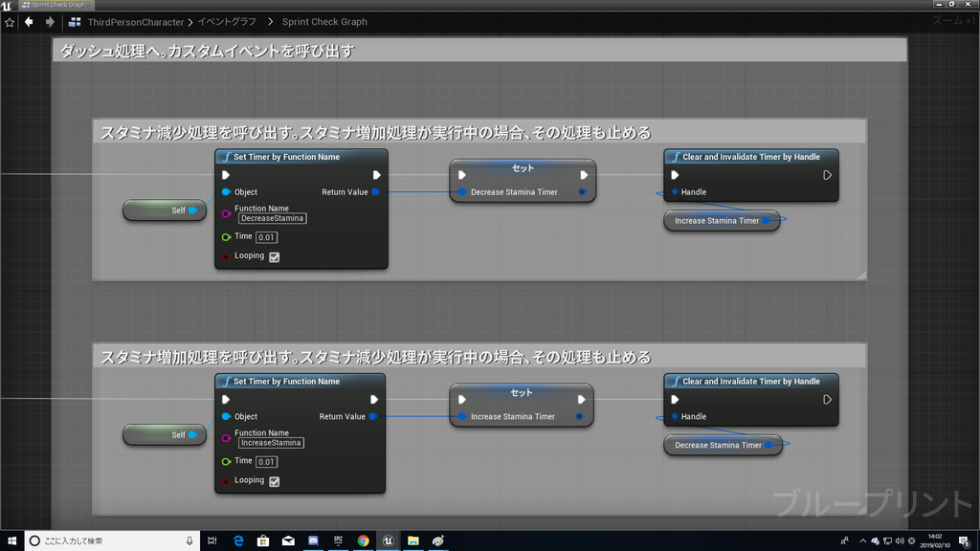Open the イベントグラフ breadcrumb
This screenshot has width=980, height=551.
coord(227,22)
